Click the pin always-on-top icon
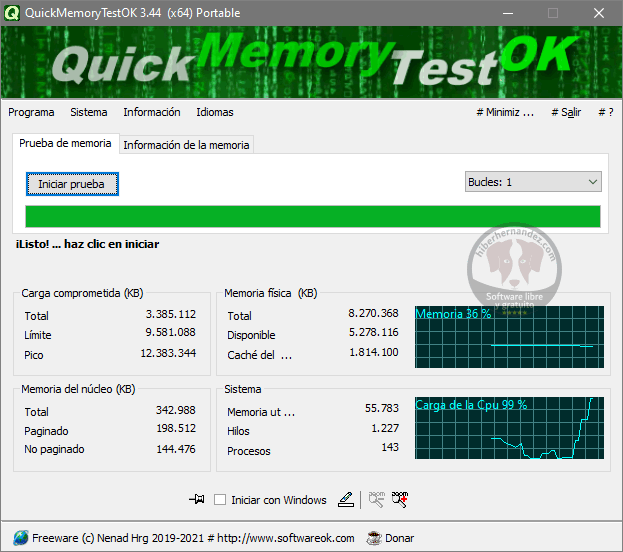Image resolution: width=623 pixels, height=552 pixels. click(197, 499)
